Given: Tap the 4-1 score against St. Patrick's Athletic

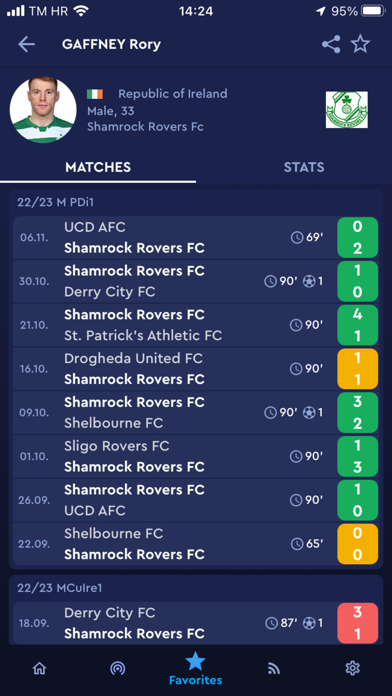Looking at the screenshot, I should pos(357,325).
